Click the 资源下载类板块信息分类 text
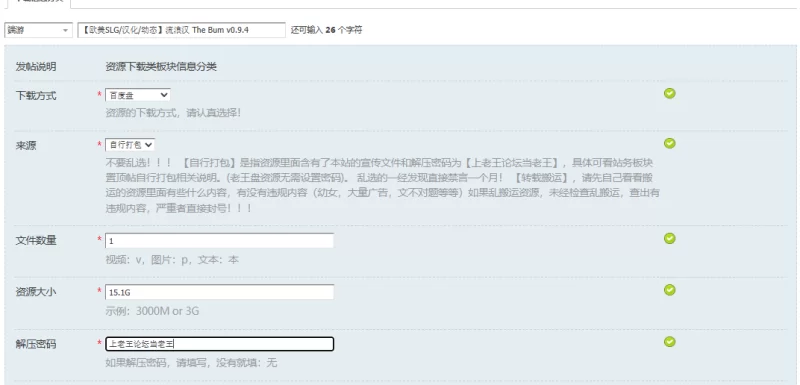This screenshot has width=800, height=385. click(161, 67)
